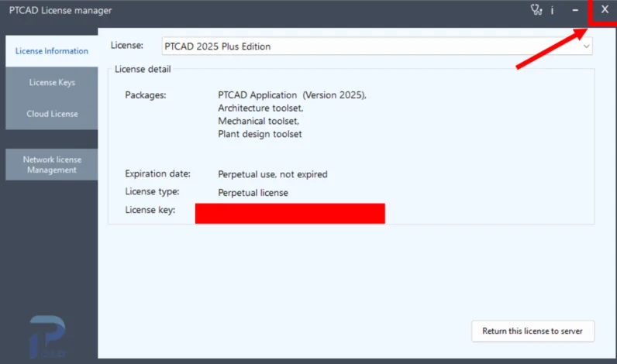Open the Cloud License tab
This screenshot has height=364, width=617.
[x=52, y=114]
